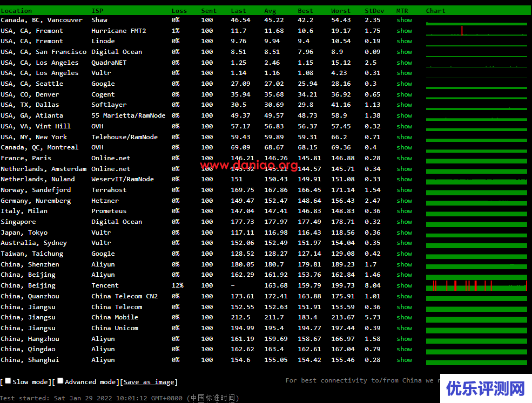Show MTR for Nuremberg Hetzner row
The width and height of the screenshot is (532, 403).
tap(404, 201)
